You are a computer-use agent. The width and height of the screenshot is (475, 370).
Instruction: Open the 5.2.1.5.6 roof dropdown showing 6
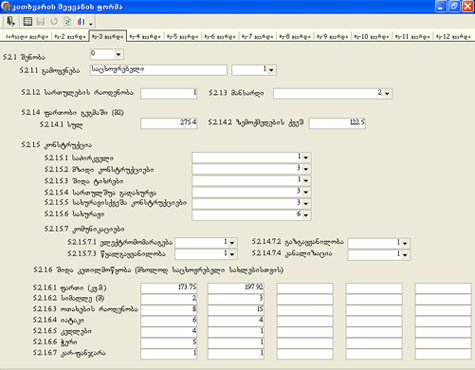click(x=306, y=215)
